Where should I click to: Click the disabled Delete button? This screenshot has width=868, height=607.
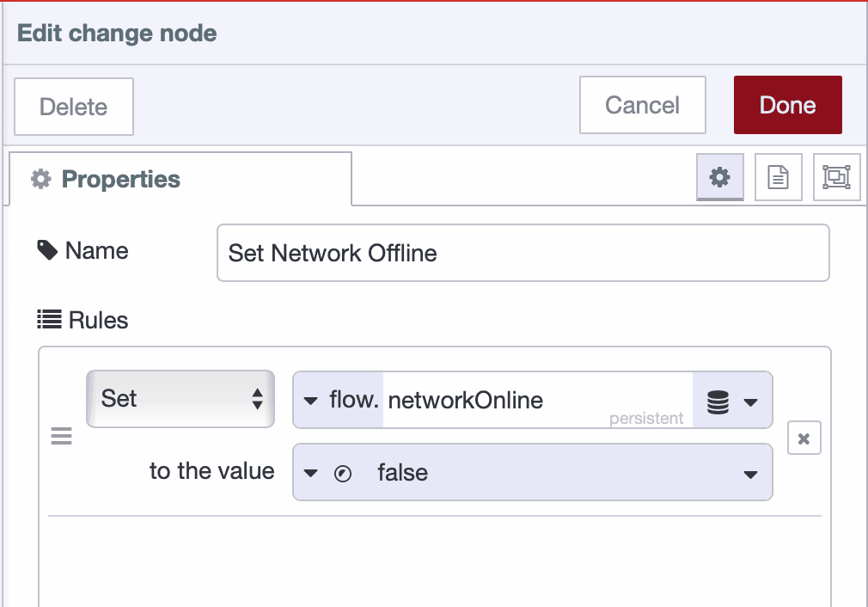[73, 106]
